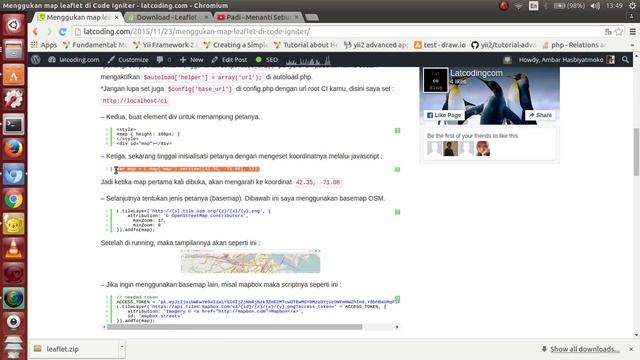Screen dimensions: 640x360
Task: Click the Like Page Facebook button
Action: click(x=444, y=115)
